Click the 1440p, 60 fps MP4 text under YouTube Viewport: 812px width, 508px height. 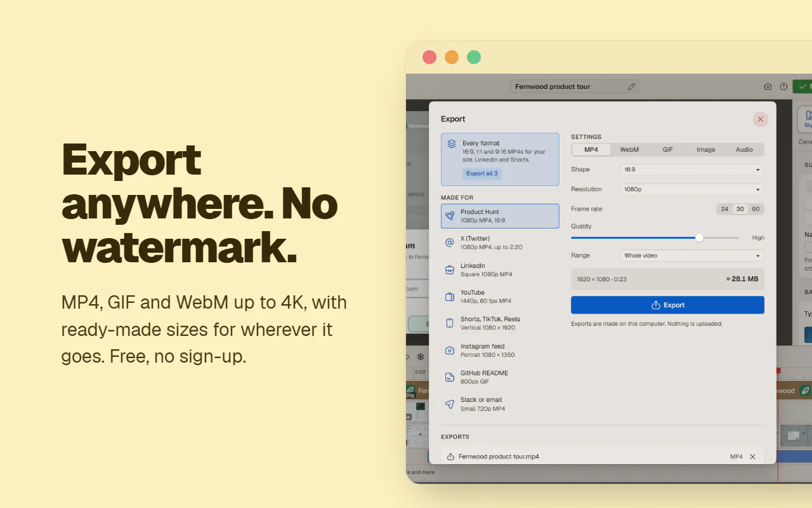486,301
